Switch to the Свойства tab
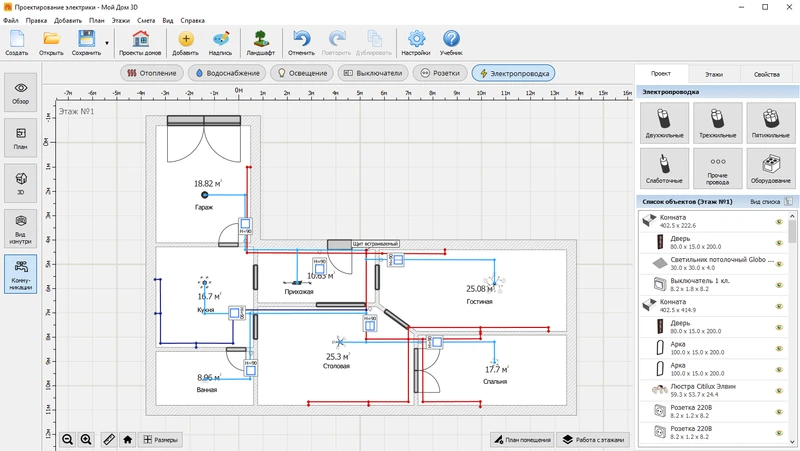This screenshot has width=800, height=451. (x=766, y=74)
